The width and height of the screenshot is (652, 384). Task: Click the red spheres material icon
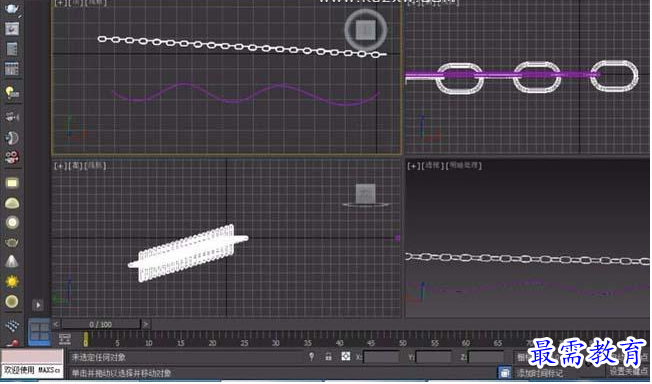(12, 157)
